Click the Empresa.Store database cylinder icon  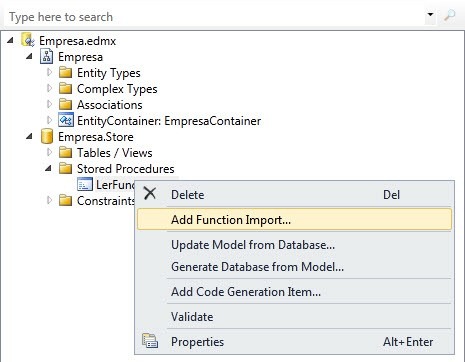(x=47, y=136)
